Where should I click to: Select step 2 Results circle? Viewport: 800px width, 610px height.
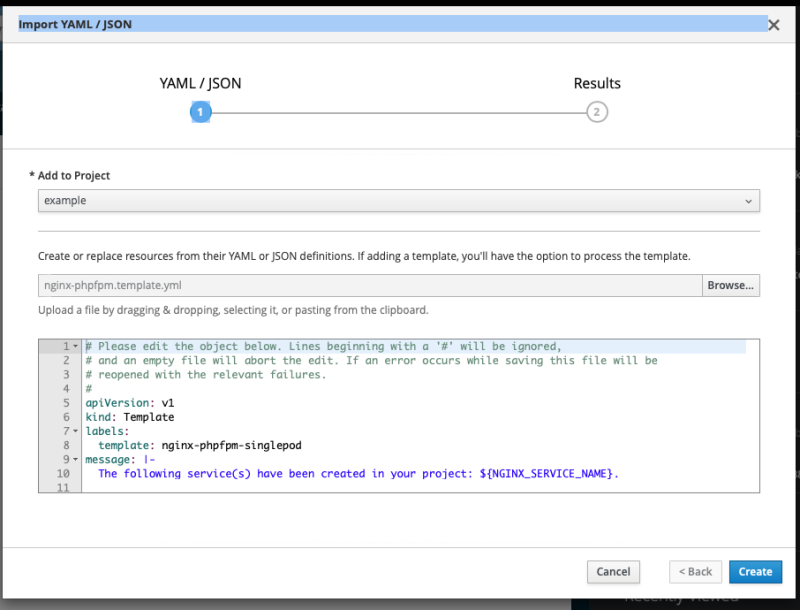(597, 112)
